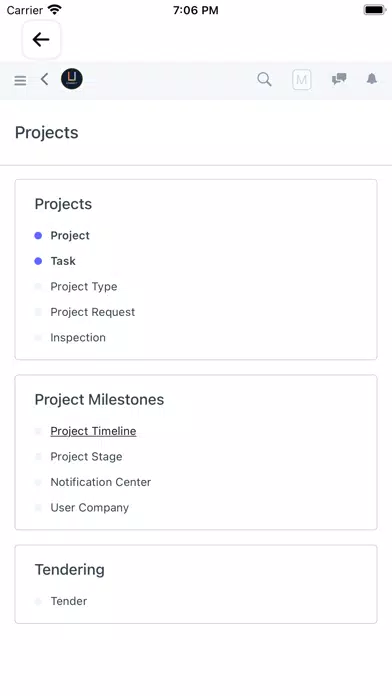
Task: Select Project Stage
Action: click(86, 457)
